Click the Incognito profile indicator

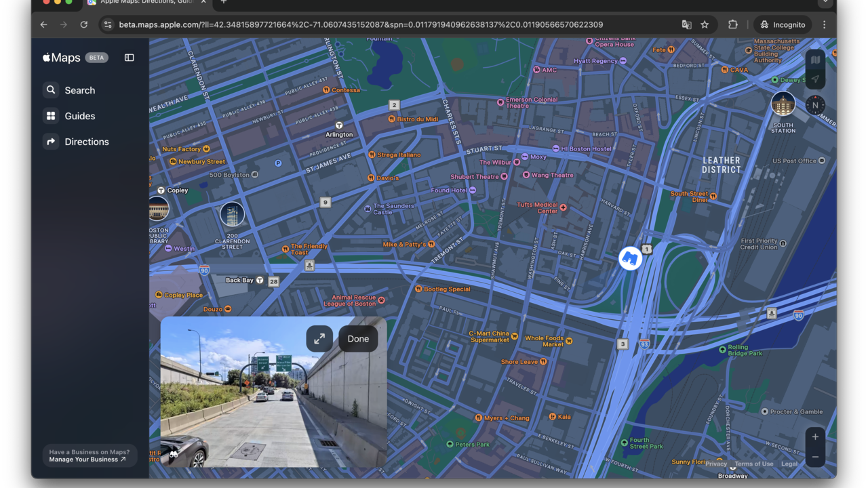pyautogui.click(x=783, y=24)
